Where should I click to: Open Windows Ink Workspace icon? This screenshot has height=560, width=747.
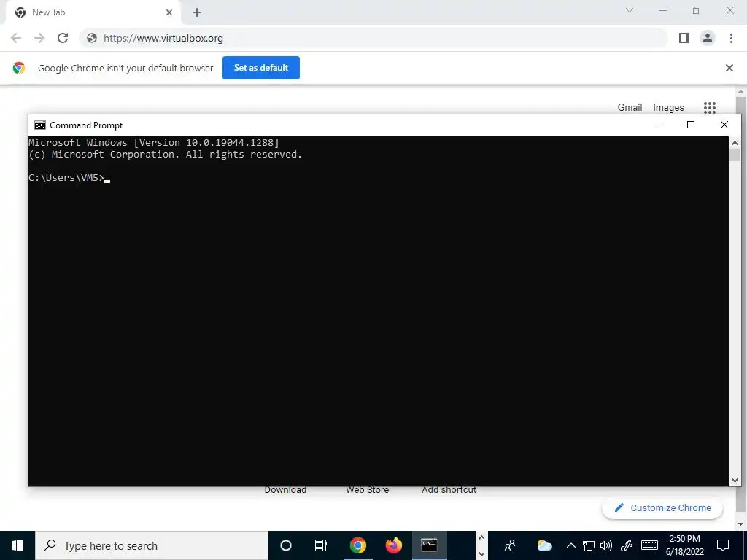coord(627,545)
